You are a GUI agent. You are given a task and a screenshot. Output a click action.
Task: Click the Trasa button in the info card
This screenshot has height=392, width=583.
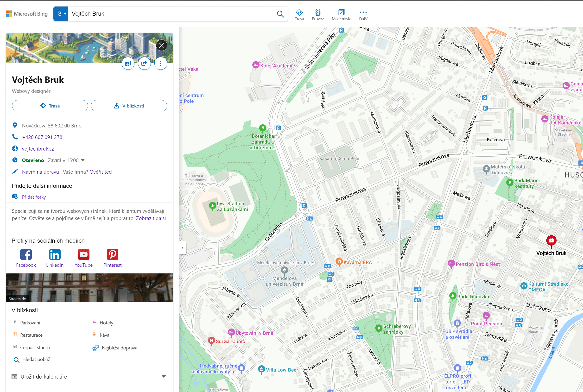pyautogui.click(x=50, y=106)
